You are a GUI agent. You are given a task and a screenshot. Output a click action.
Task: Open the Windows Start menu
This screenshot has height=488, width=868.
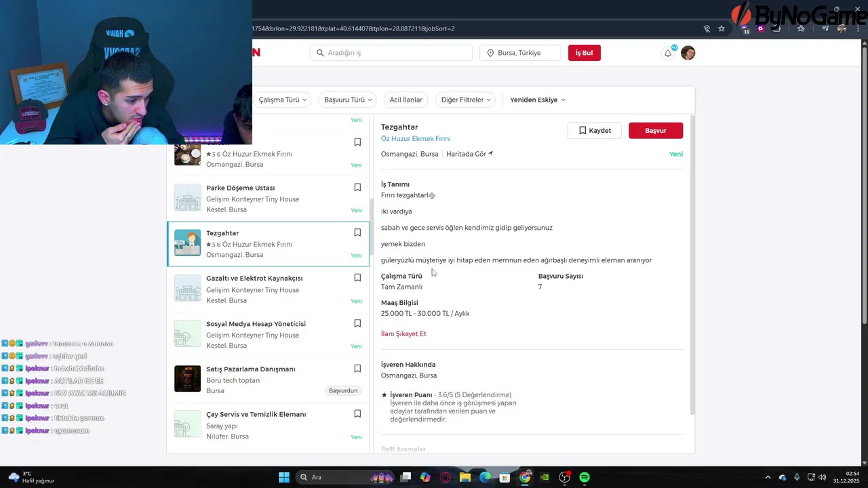284,477
